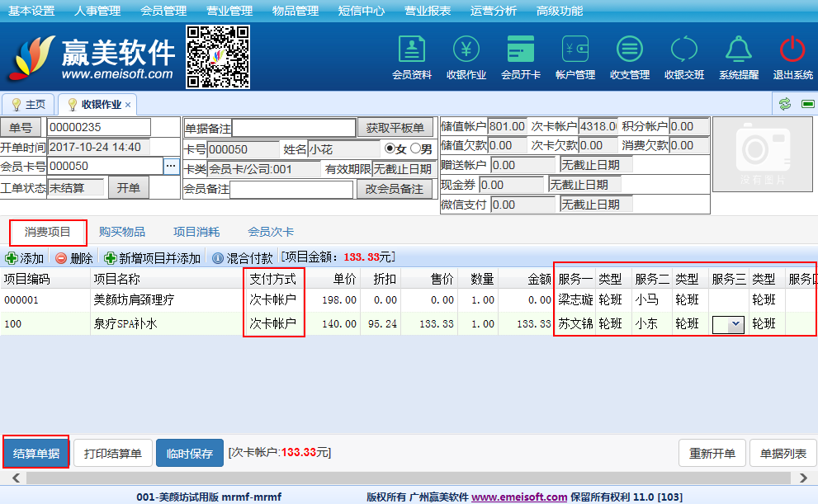818x504 pixels.
Task: Click the 单据备注 input field
Action: coord(294,128)
